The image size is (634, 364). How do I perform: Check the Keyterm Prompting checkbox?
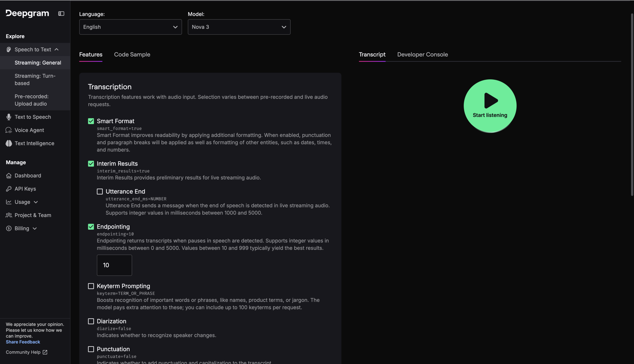tap(91, 286)
